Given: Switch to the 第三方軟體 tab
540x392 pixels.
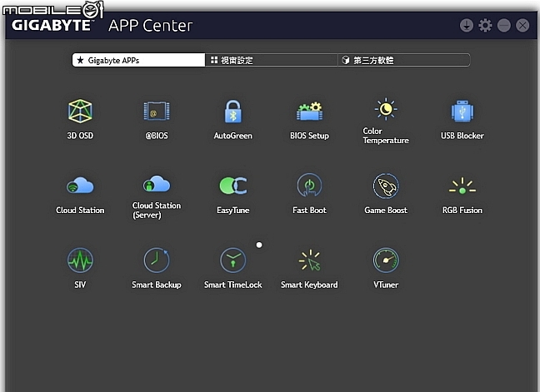Looking at the screenshot, I should [403, 60].
